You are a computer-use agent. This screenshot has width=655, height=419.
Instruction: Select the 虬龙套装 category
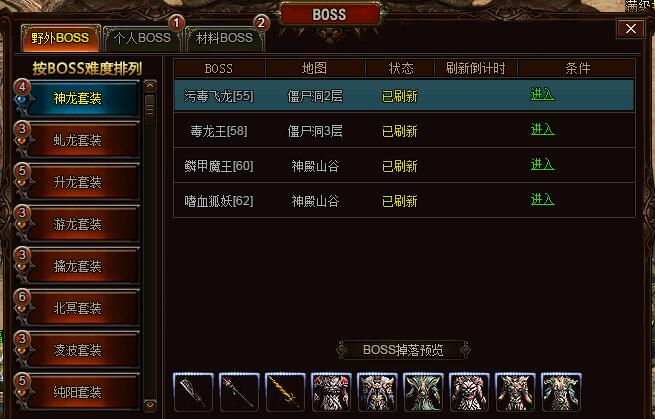[77, 140]
